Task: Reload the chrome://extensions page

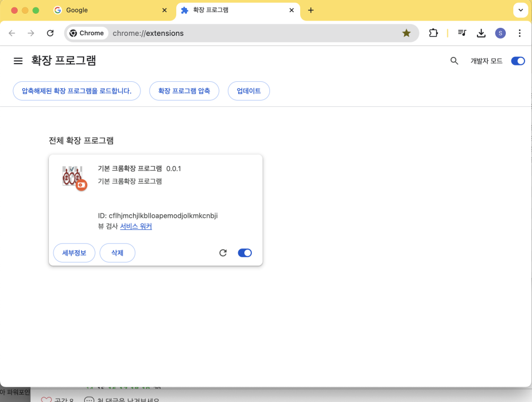Action: 50,33
